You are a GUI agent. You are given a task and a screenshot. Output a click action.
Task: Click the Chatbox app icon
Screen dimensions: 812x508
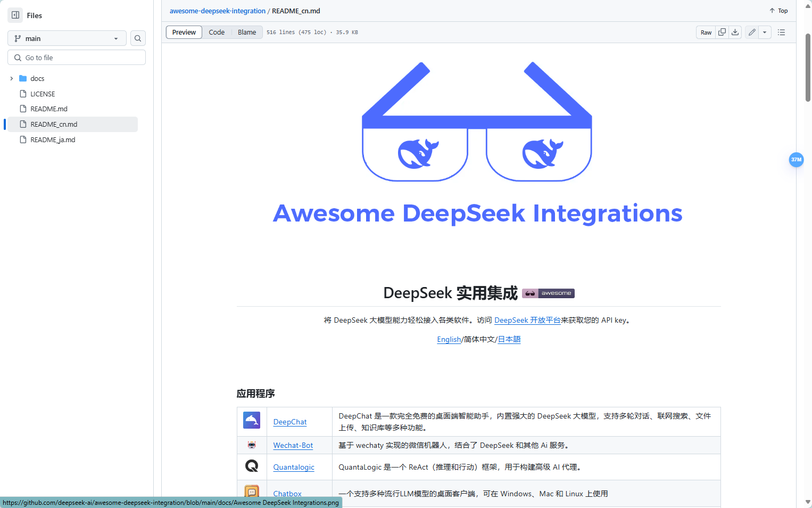pos(252,492)
